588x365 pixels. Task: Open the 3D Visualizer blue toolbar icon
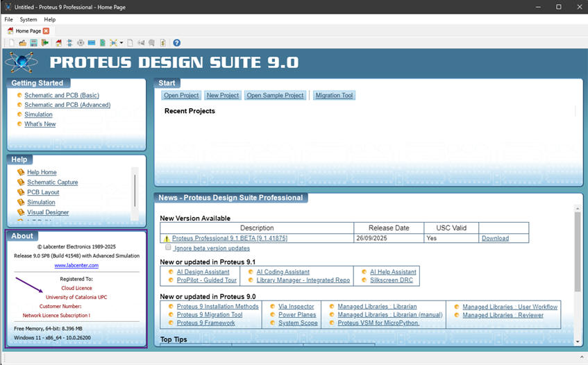point(92,43)
